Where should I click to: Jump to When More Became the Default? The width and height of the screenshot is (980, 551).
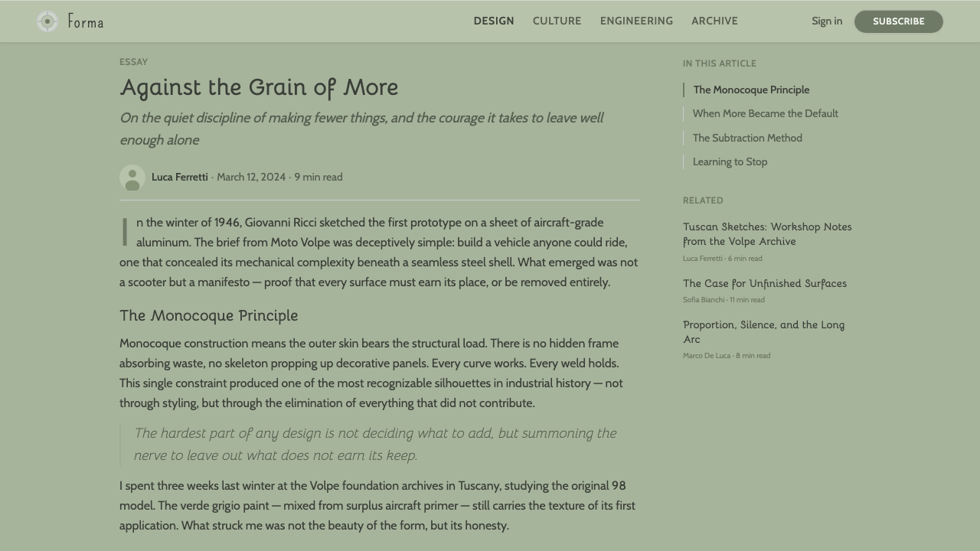coord(766,113)
